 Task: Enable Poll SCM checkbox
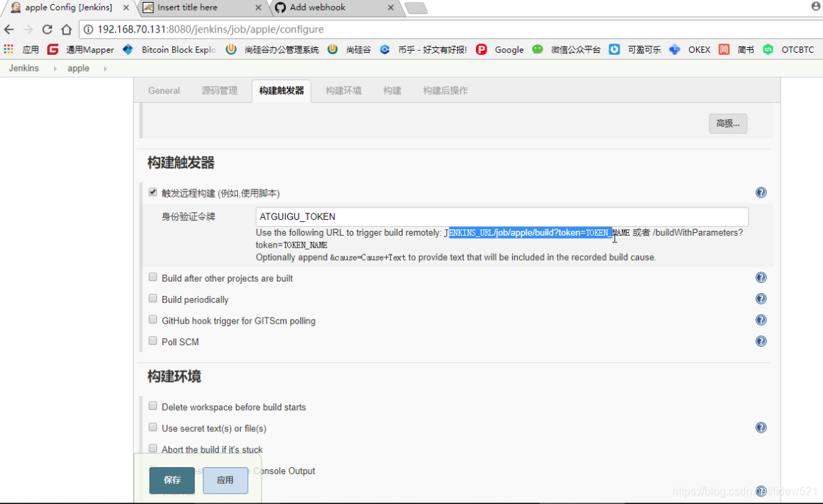[153, 340]
